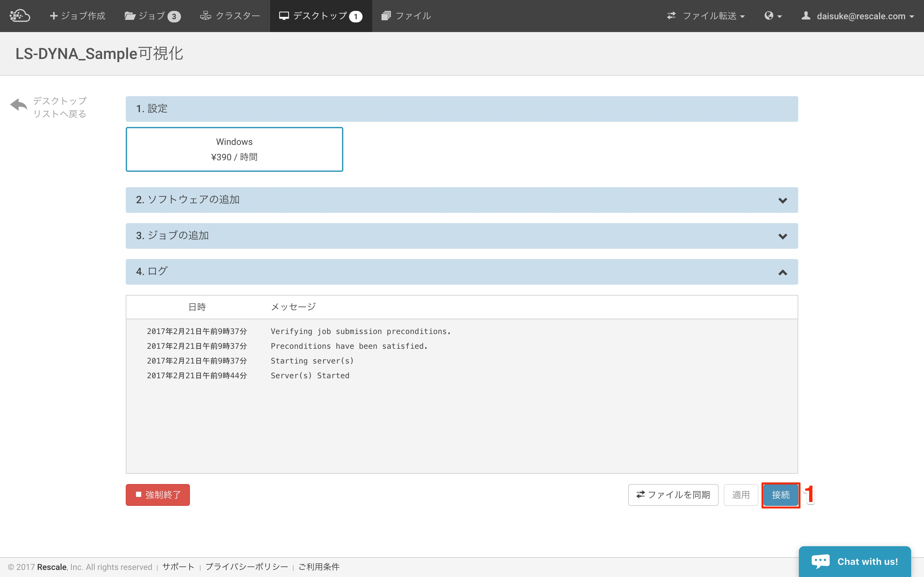Click the back arrow to desktop list
Screen dimensions: 924x577
tap(19, 105)
